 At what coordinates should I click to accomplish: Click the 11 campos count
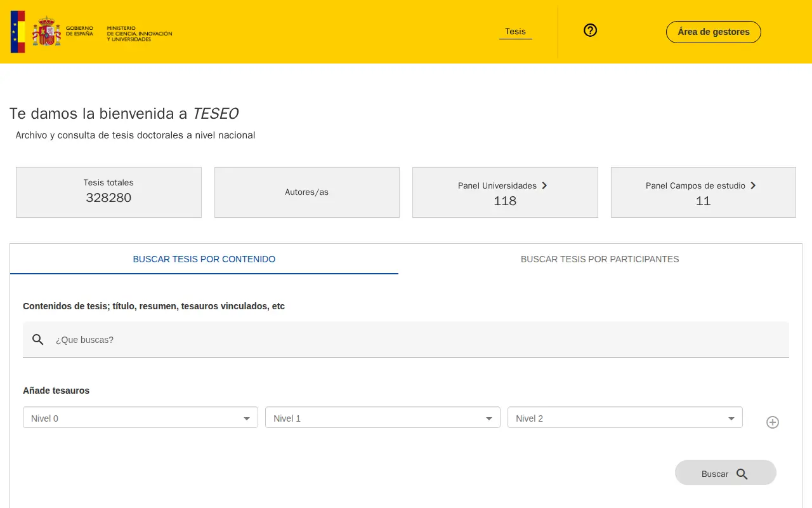click(x=703, y=201)
